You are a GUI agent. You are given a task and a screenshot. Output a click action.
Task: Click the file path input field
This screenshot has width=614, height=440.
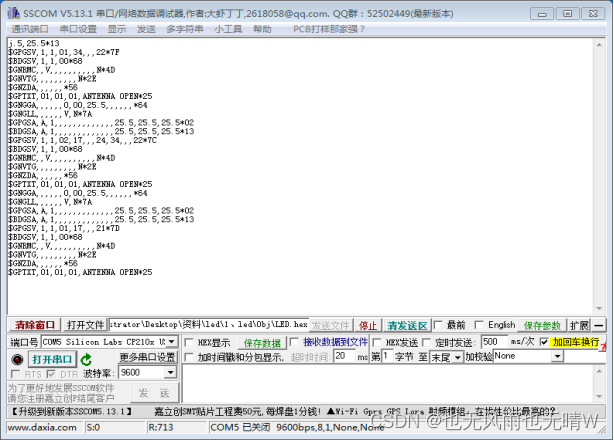(x=209, y=325)
